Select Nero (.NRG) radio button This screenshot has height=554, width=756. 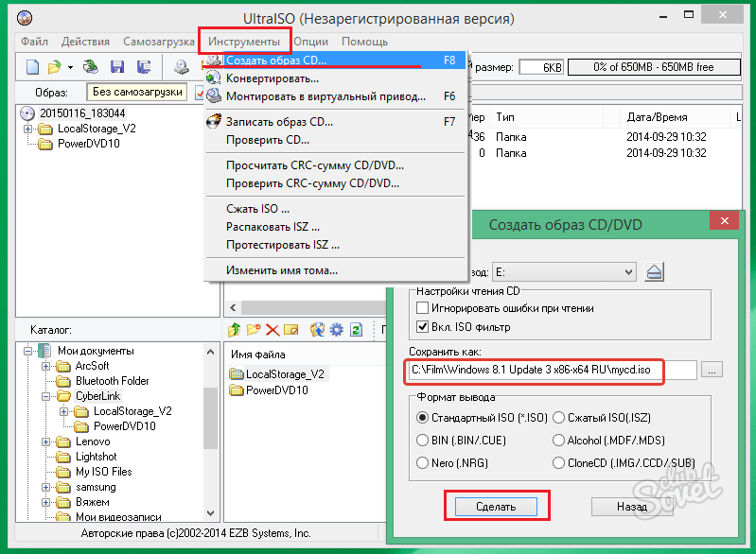coord(422,463)
